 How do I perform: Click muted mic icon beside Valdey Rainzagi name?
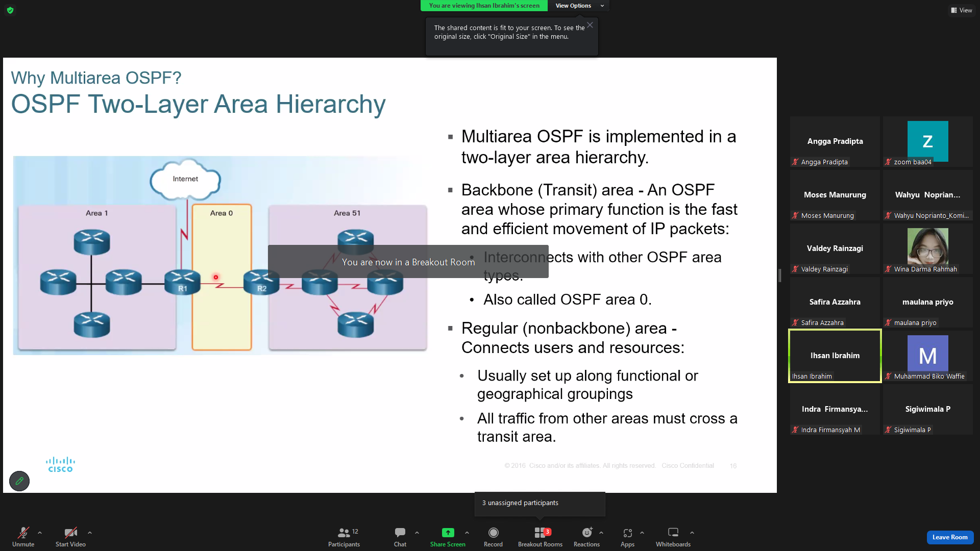tap(795, 269)
